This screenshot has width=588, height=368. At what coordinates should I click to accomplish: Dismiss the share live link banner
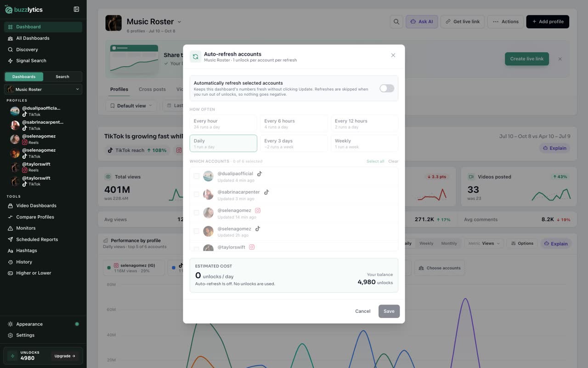pos(560,59)
